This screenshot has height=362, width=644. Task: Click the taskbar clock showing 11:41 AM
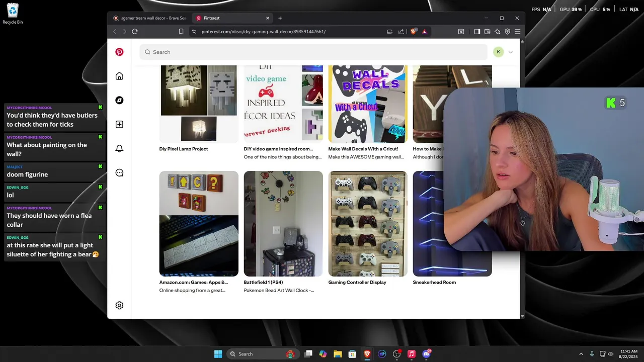(629, 354)
